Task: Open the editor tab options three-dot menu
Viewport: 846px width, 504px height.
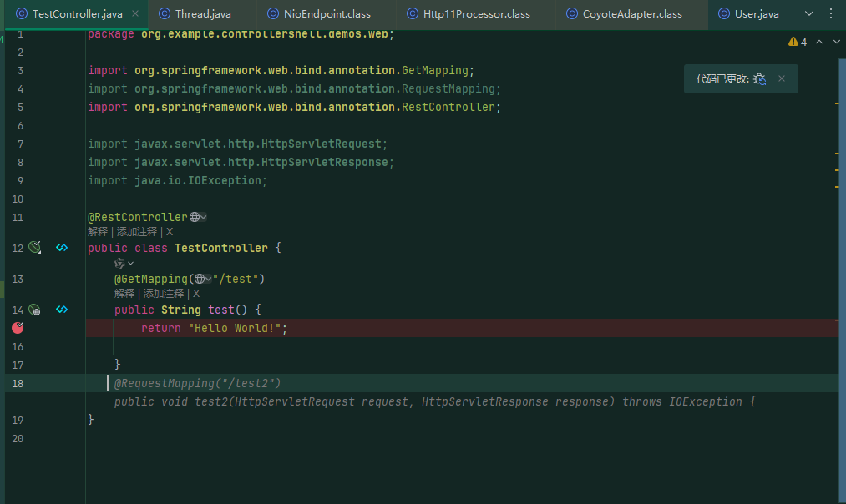Action: 831,13
